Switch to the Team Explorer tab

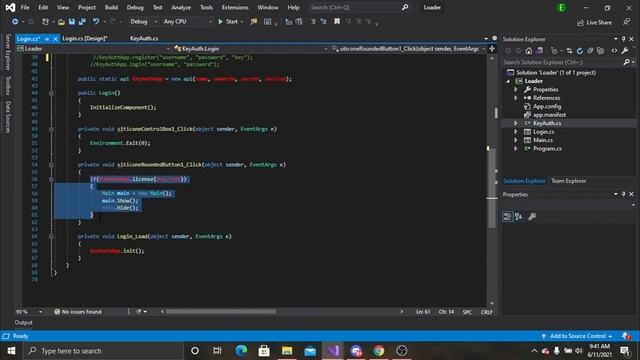click(x=569, y=181)
